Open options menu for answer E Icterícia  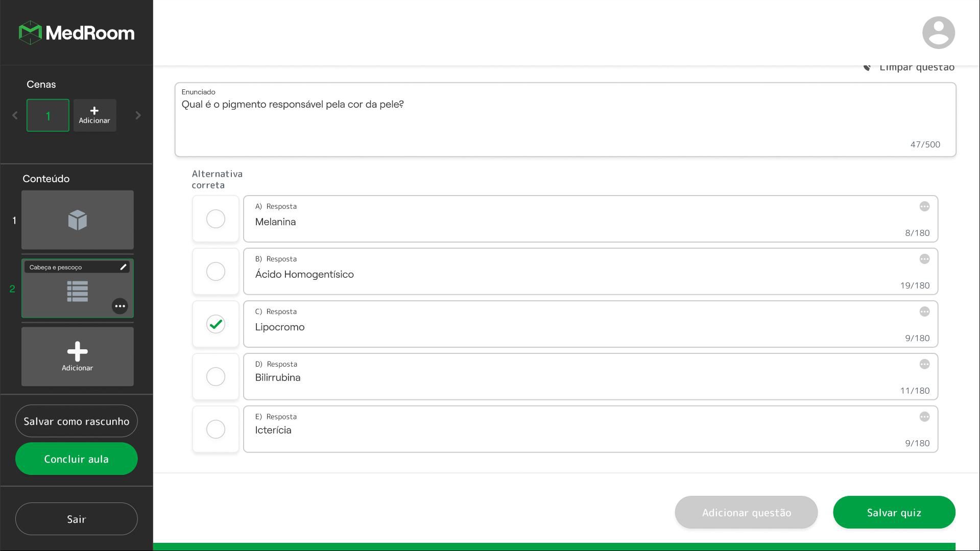click(x=924, y=417)
